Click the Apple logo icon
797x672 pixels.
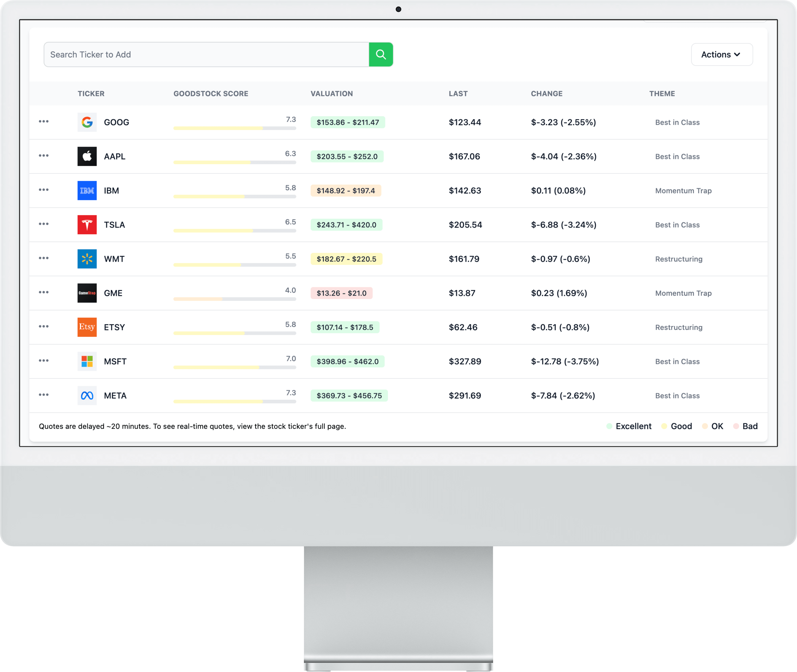tap(87, 156)
